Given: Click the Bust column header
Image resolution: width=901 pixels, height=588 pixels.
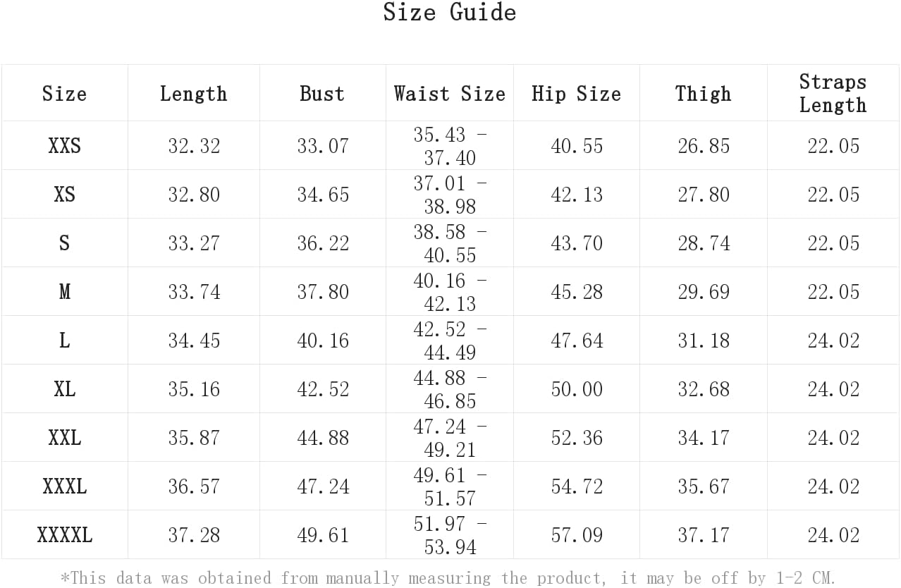Looking at the screenshot, I should (322, 94).
